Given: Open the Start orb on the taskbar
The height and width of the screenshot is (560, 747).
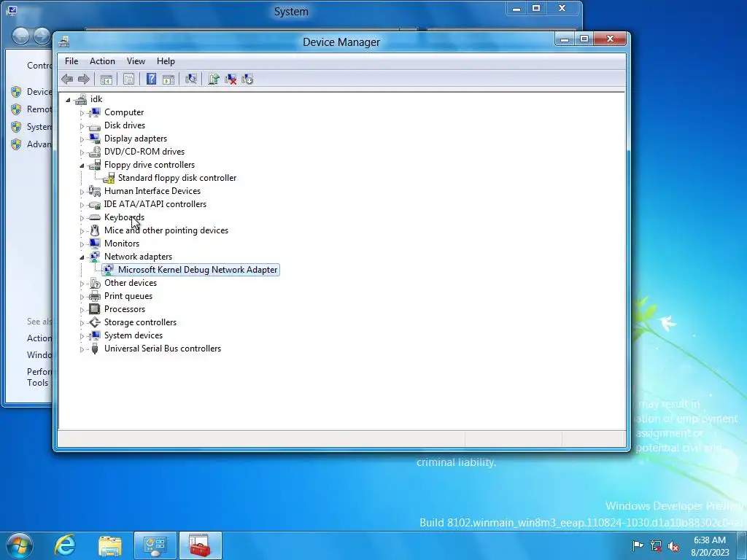Looking at the screenshot, I should [20, 545].
